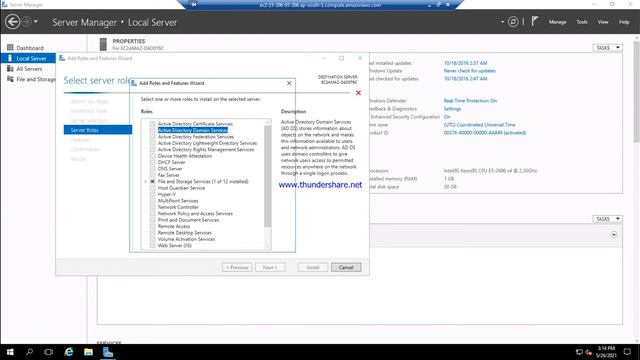Open Never check for updates link
The image size is (640, 360).
coord(469,71)
